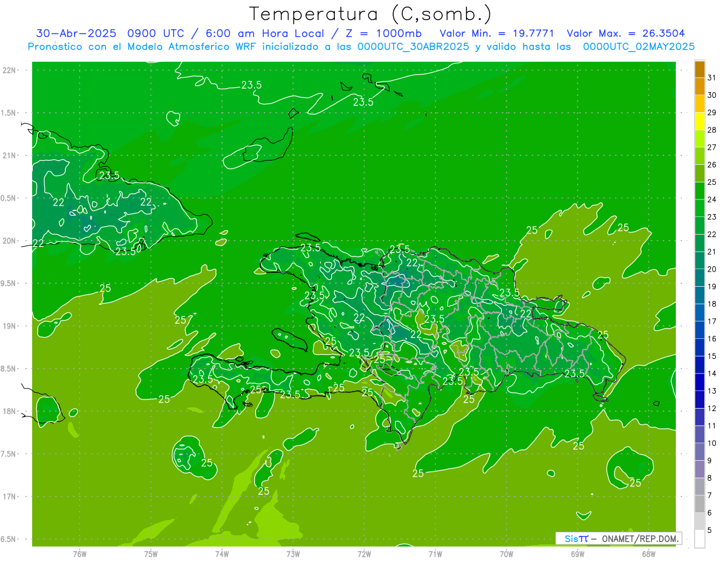728x562 pixels.
Task: Click the colorbar label 26
Action: [x=712, y=164]
